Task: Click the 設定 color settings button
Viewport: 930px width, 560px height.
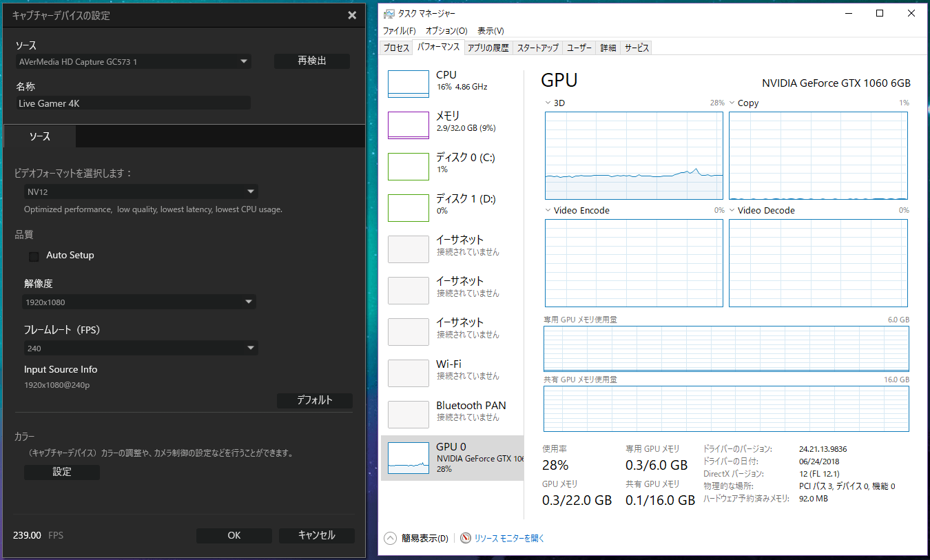Action: (x=62, y=473)
